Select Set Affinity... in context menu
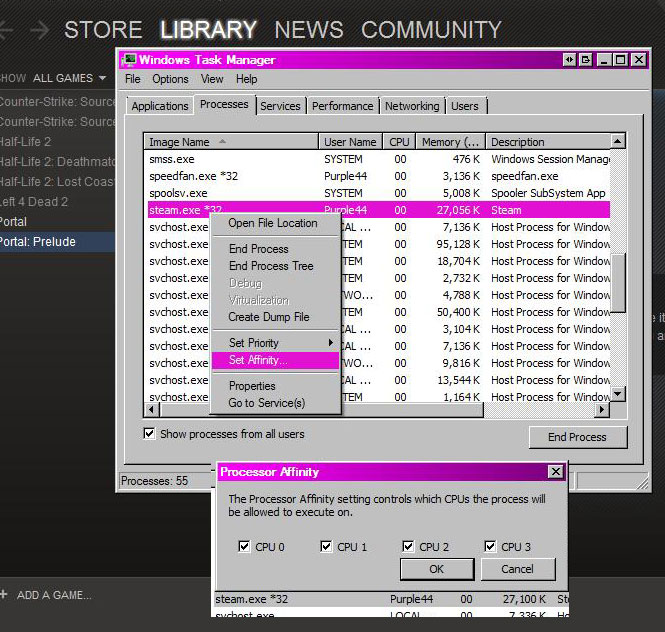This screenshot has width=665, height=632. click(276, 360)
